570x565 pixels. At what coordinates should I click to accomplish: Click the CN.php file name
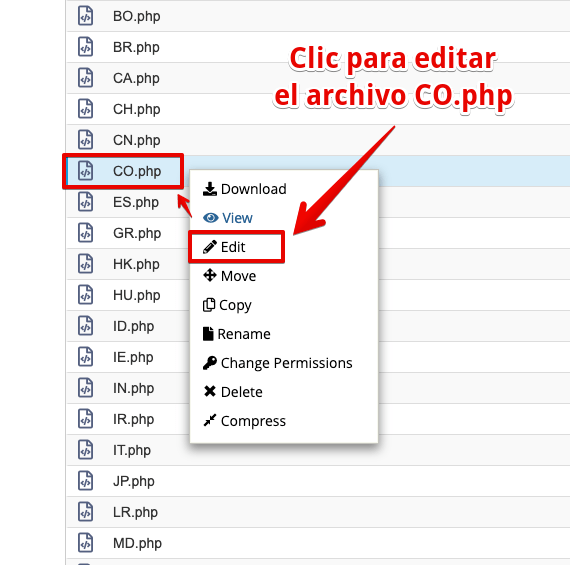coord(136,140)
